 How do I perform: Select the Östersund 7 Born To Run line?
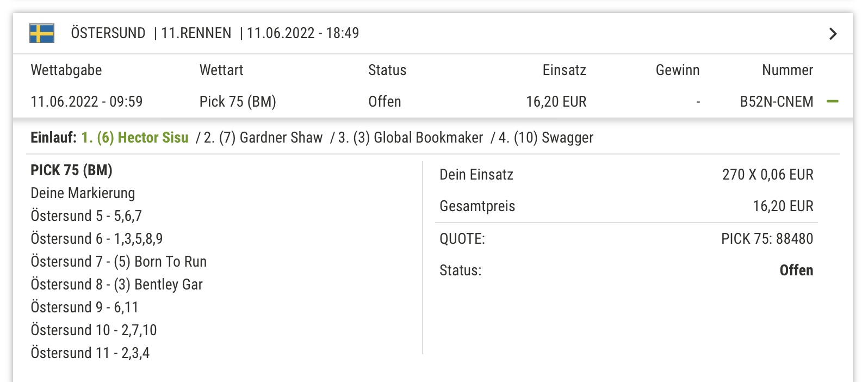pos(119,262)
